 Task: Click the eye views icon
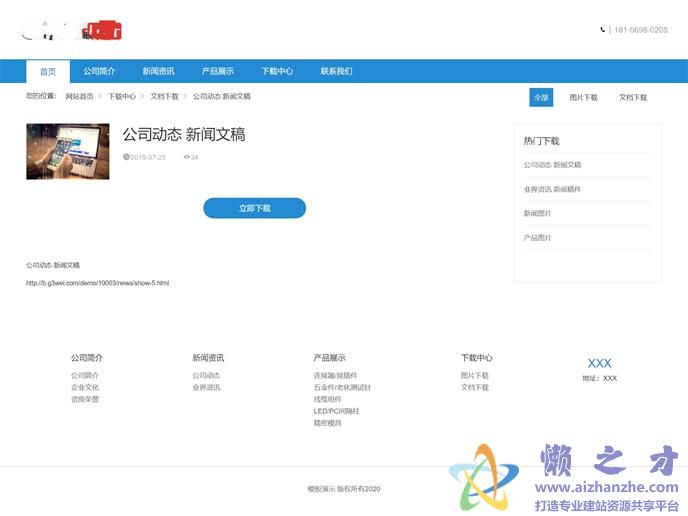pyautogui.click(x=186, y=157)
